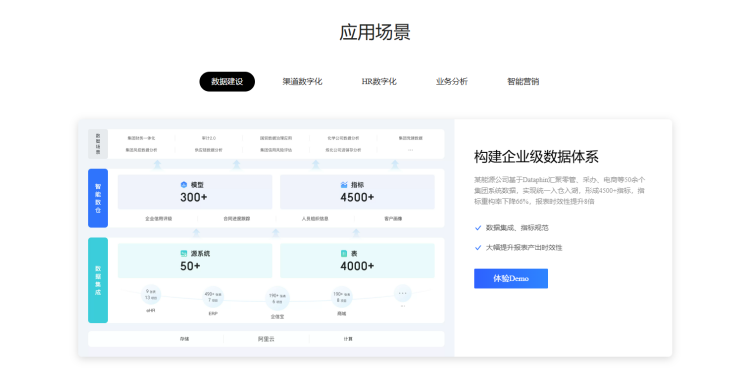Click the 阿里云 label in bottom bar
Screen dimensions: 748x381
coord(266,339)
